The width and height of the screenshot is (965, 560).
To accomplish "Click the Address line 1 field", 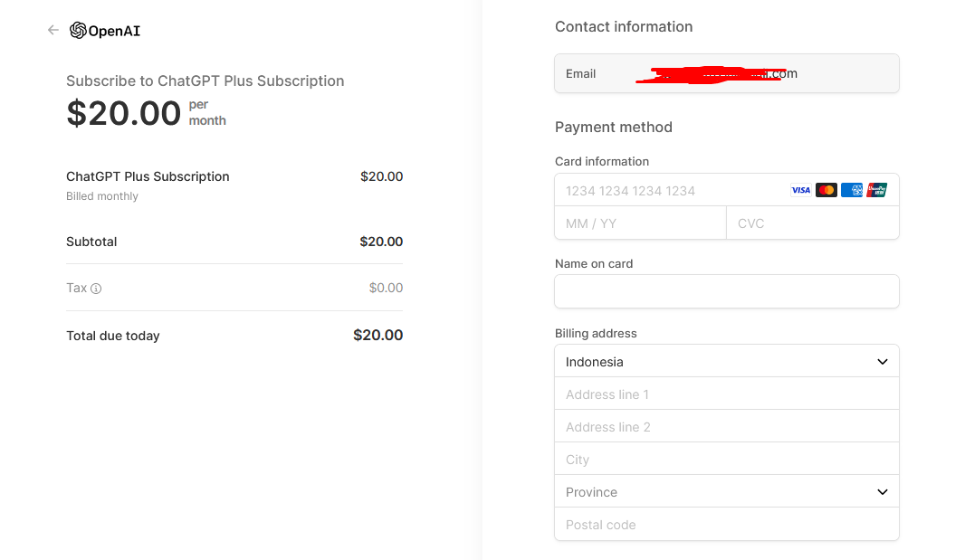I will [727, 394].
